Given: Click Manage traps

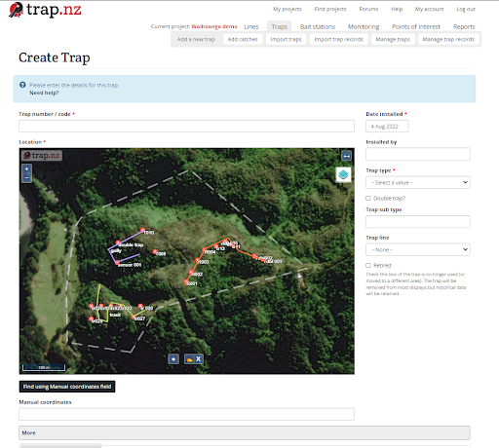Looking at the screenshot, I should (393, 39).
